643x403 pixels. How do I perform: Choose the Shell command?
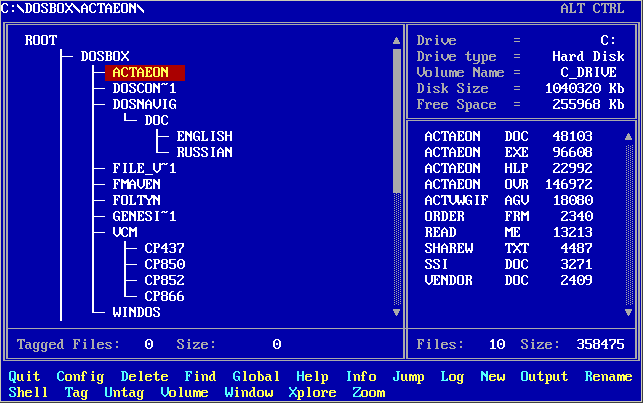[28, 392]
